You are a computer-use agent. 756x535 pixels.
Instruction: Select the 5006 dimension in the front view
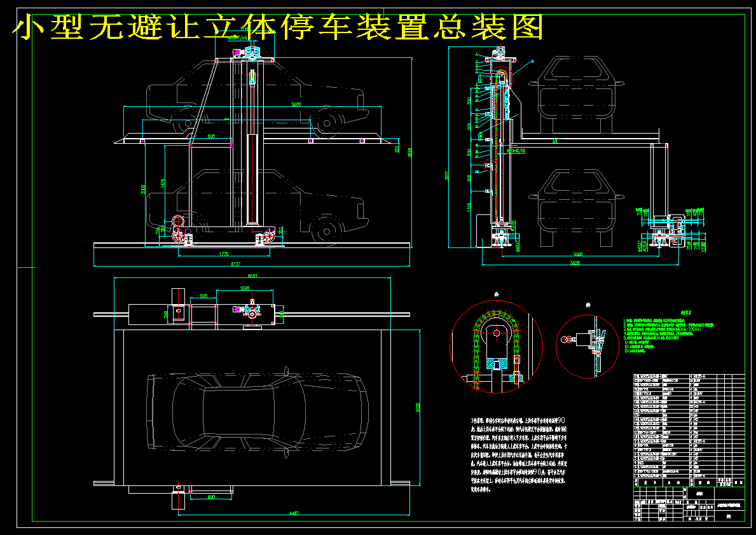296,104
